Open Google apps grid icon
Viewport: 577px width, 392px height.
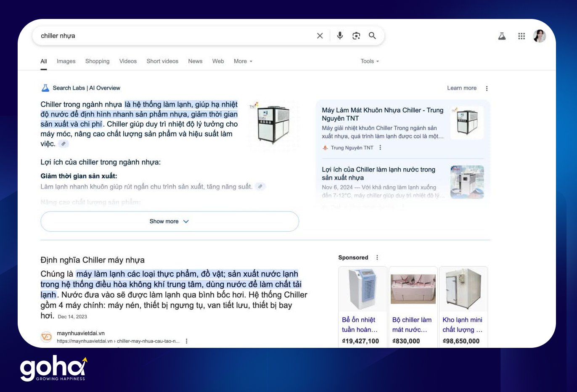point(521,36)
